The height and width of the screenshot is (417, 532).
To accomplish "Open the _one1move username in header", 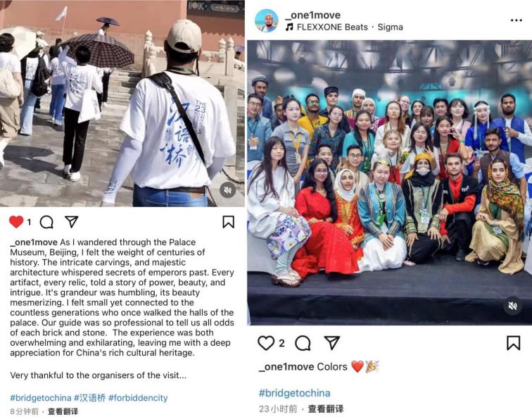I will [x=313, y=15].
